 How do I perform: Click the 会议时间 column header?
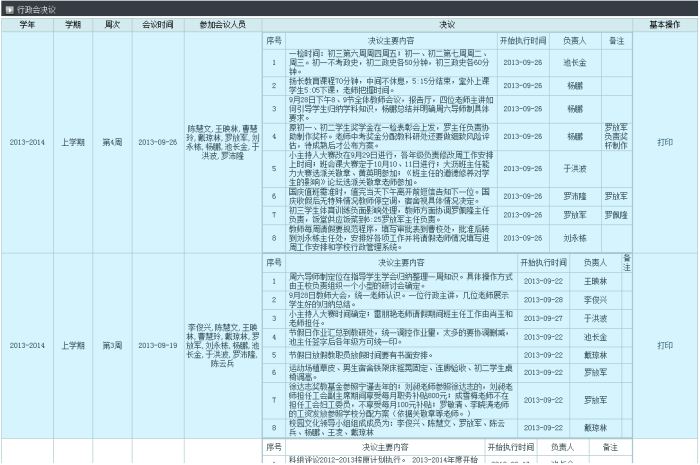[x=158, y=24]
